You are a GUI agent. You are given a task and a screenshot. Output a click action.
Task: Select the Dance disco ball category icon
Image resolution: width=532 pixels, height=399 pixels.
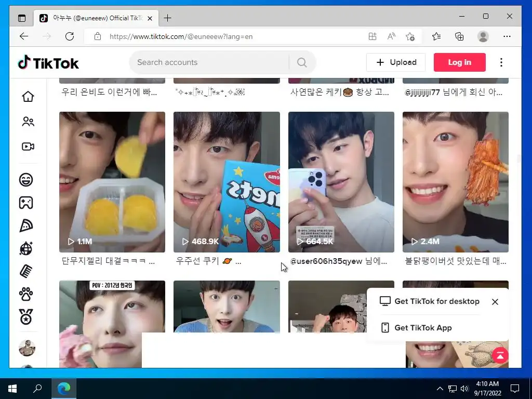(x=26, y=248)
